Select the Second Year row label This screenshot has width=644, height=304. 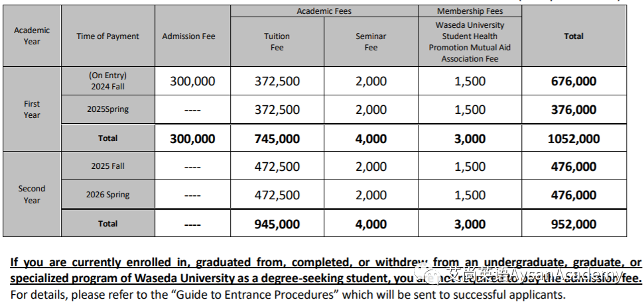click(32, 195)
